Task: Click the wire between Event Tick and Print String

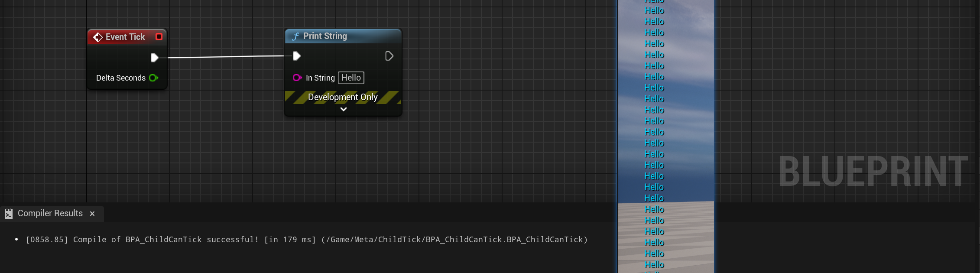Action: (225, 57)
